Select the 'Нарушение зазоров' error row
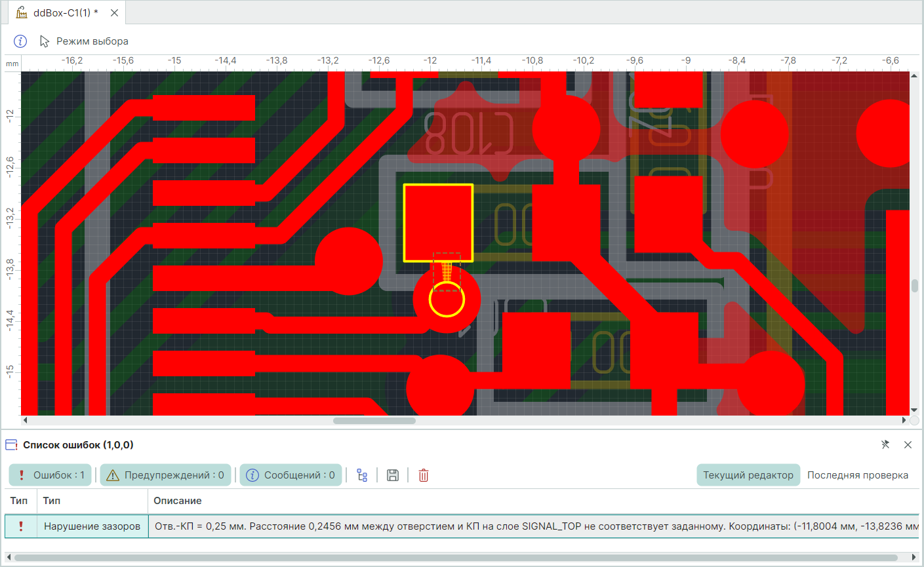Image resolution: width=924 pixels, height=567 pixels. pos(92,526)
